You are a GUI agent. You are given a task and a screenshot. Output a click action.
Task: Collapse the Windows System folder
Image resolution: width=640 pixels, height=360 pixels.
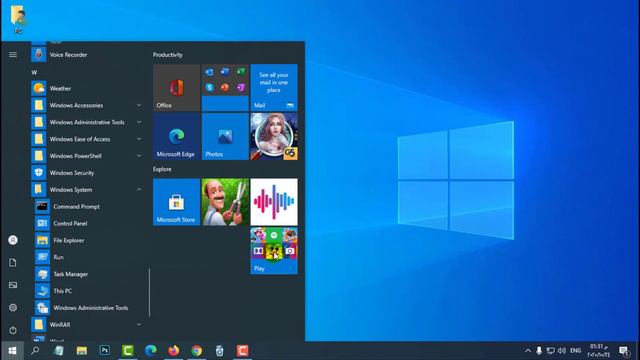tap(87, 190)
